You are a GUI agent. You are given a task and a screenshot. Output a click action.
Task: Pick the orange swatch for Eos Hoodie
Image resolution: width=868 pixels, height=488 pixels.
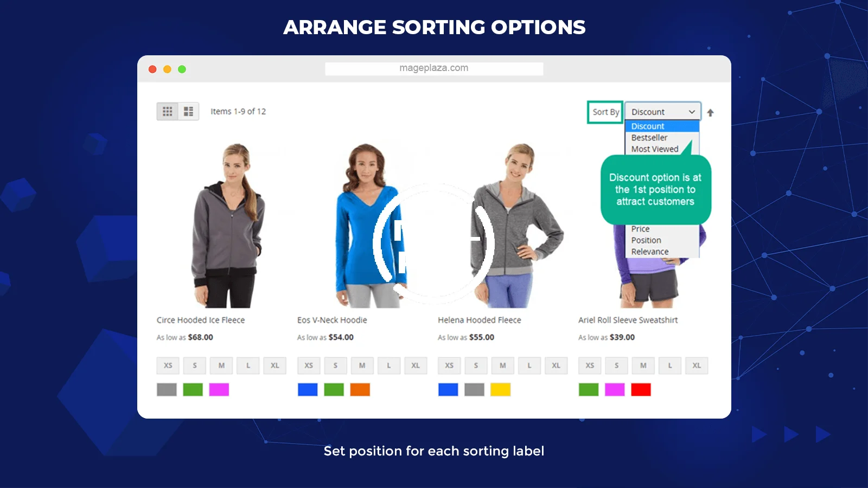coord(360,389)
